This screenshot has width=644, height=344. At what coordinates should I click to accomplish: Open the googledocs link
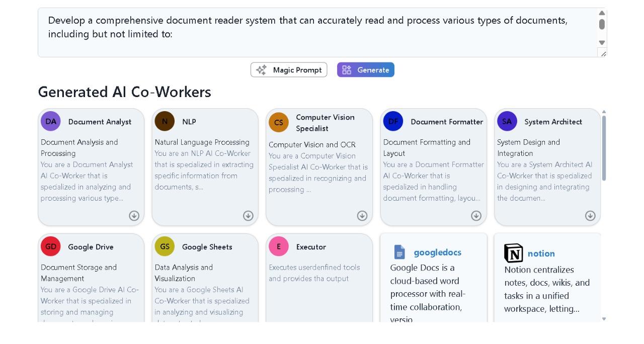[x=437, y=252]
